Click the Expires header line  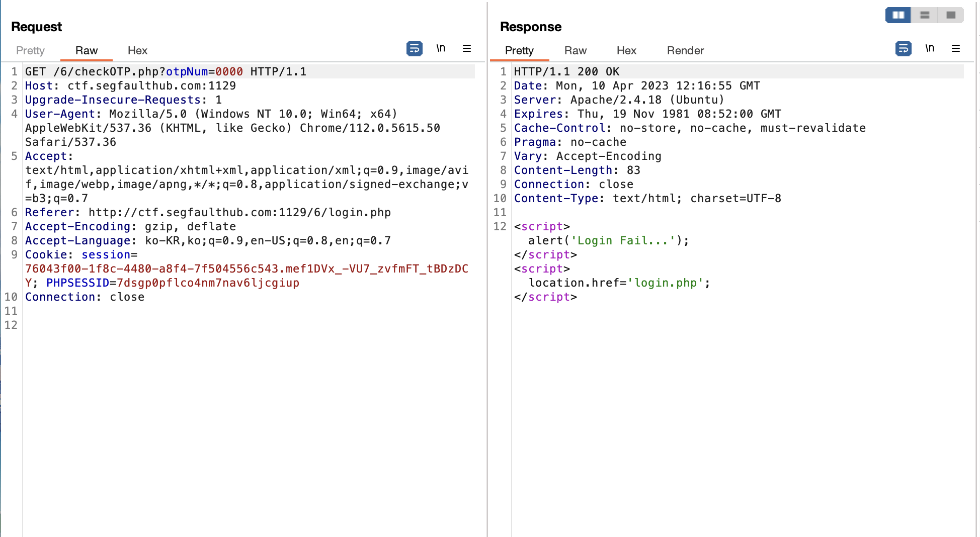coord(647,114)
